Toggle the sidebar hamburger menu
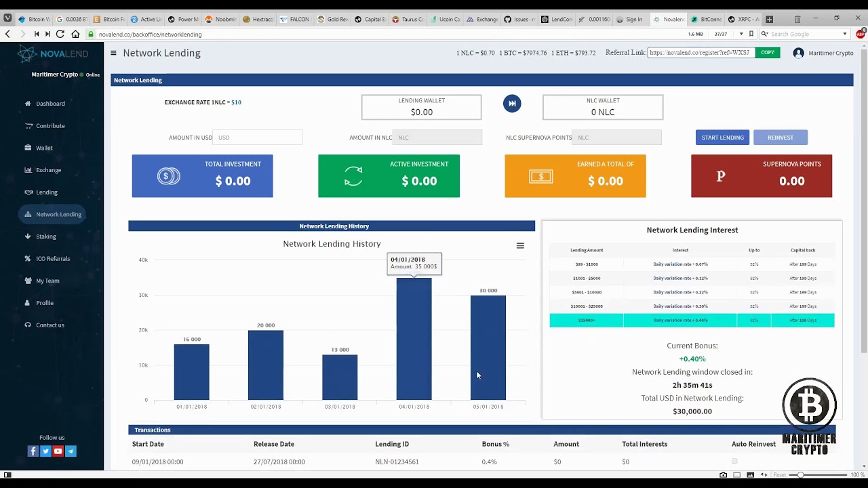Image resolution: width=868 pixels, height=488 pixels. click(x=113, y=53)
